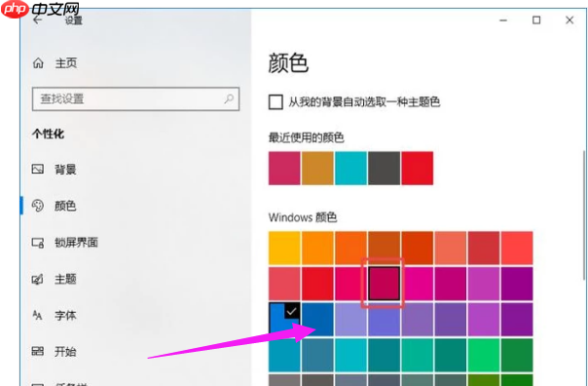Choose the last swatch in Windows colors first row

coord(517,249)
